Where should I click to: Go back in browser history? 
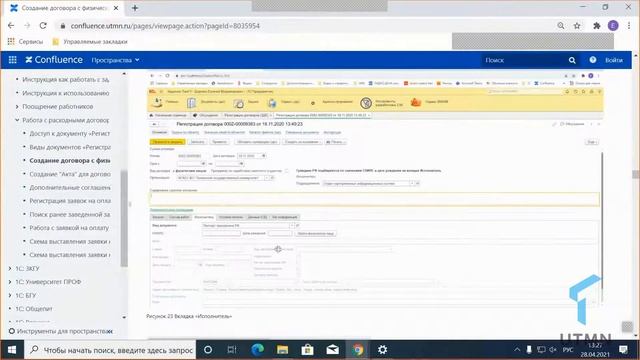coord(11,26)
